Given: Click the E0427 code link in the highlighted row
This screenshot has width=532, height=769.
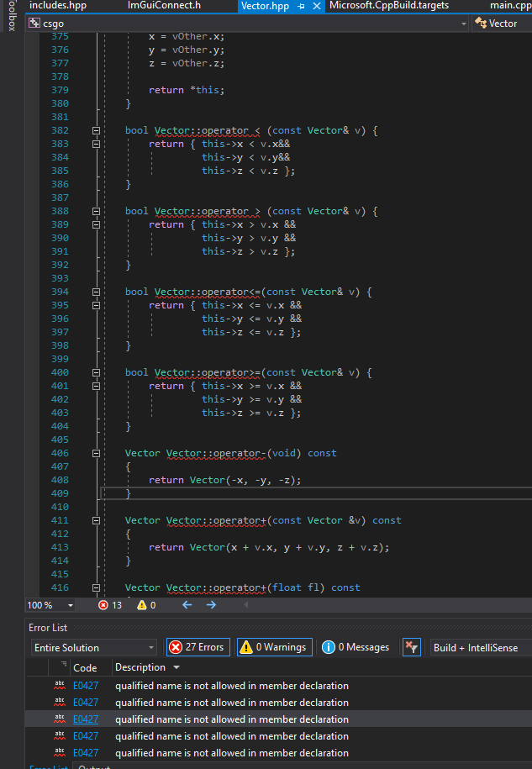Looking at the screenshot, I should click(85, 719).
